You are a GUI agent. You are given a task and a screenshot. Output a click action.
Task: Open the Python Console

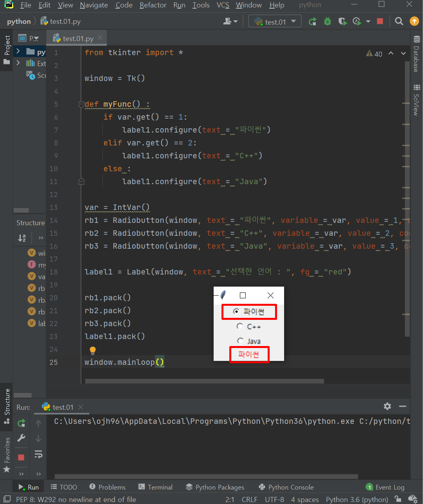[x=286, y=487]
